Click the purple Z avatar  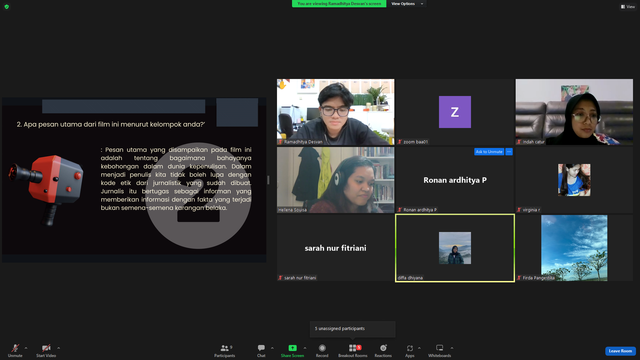point(455,112)
